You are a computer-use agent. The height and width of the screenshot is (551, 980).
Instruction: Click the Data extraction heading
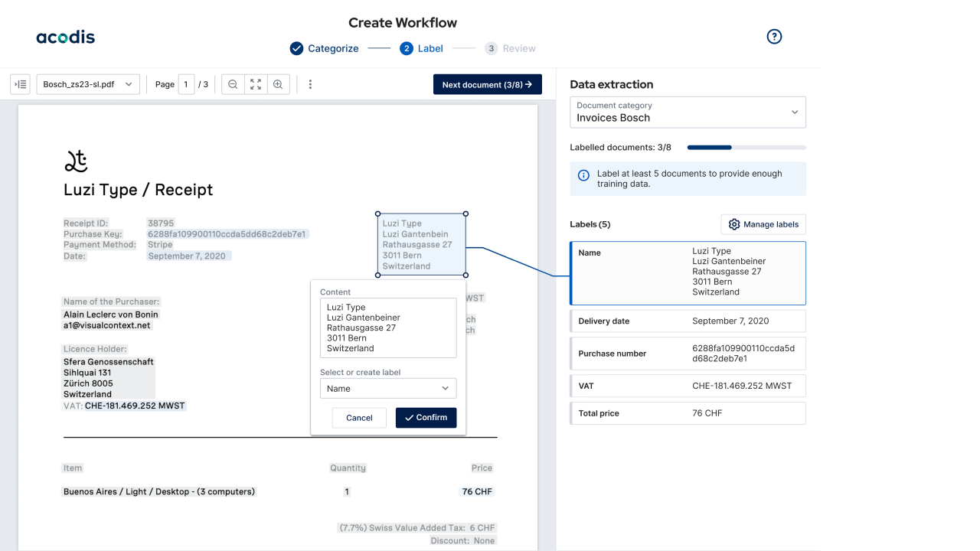pos(612,84)
